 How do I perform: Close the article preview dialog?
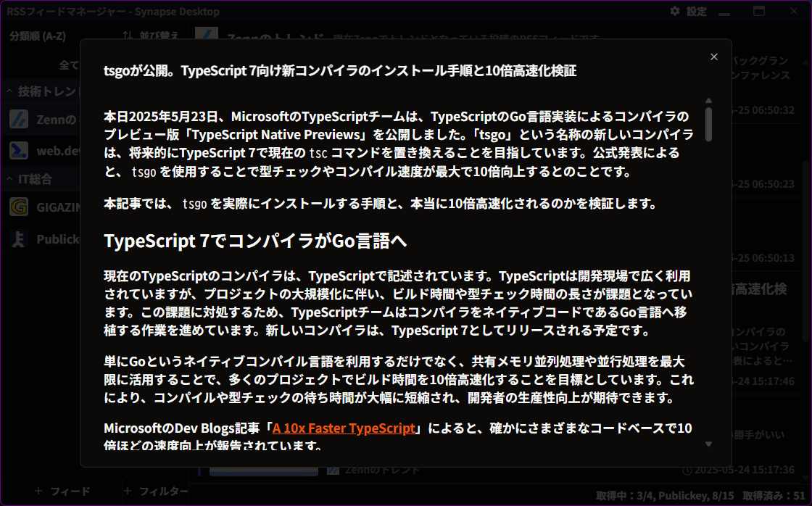714,57
